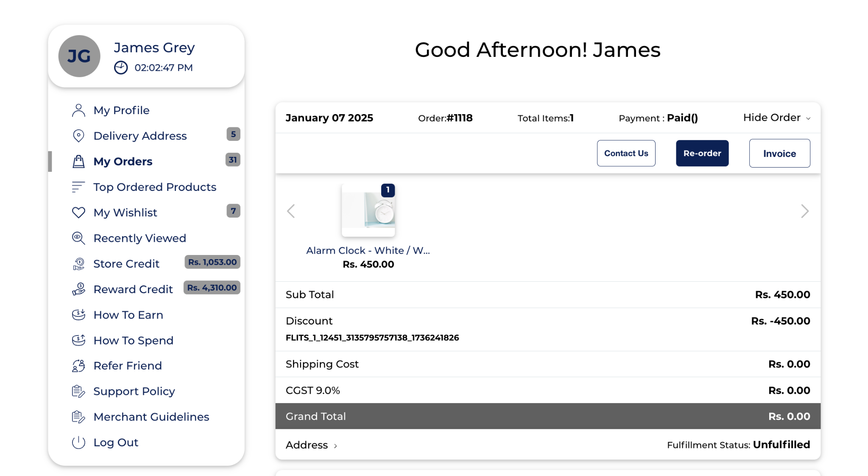The image size is (868, 476).
Task: Expand the Address section arrow
Action: 335,446
